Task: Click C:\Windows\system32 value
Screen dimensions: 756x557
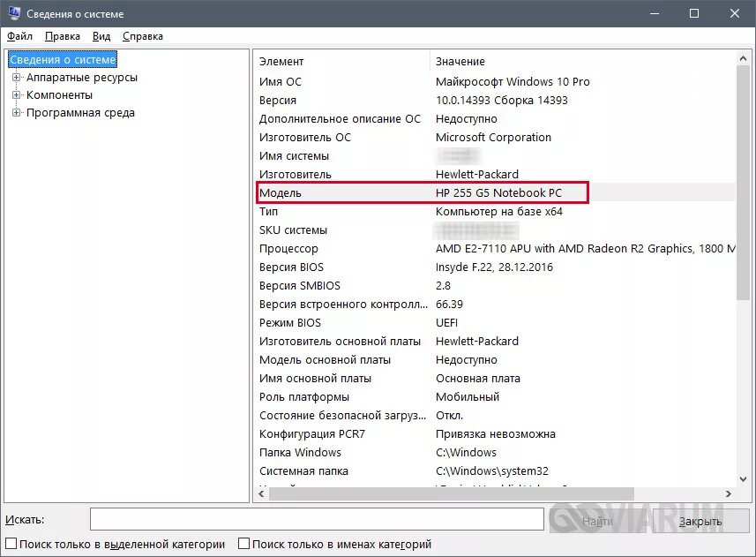Action: coord(492,471)
